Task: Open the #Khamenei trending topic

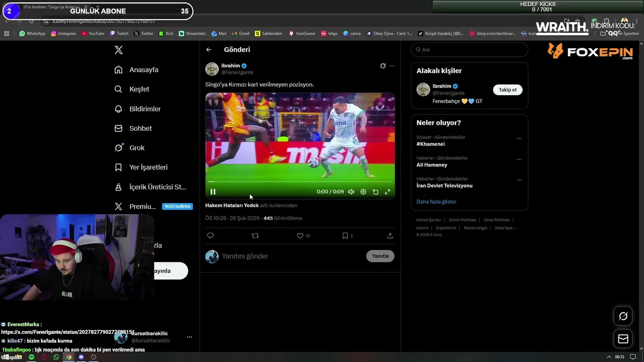Action: pyautogui.click(x=431, y=144)
